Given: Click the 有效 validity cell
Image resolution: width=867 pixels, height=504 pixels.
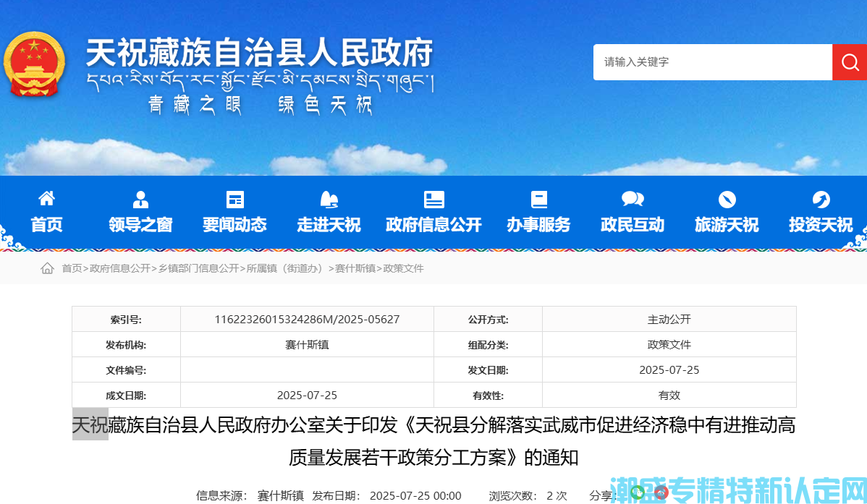Looking at the screenshot, I should click(x=669, y=396).
